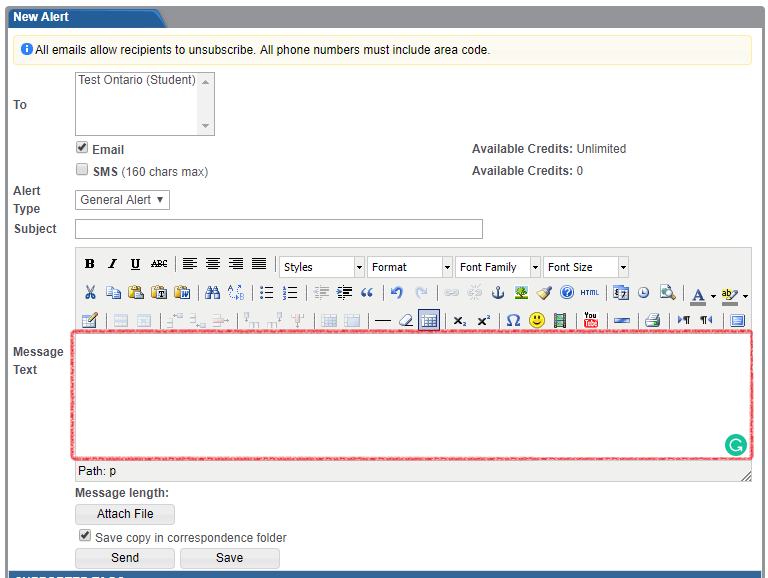Set left-to-right text direction
The width and height of the screenshot is (768, 578).
[683, 320]
